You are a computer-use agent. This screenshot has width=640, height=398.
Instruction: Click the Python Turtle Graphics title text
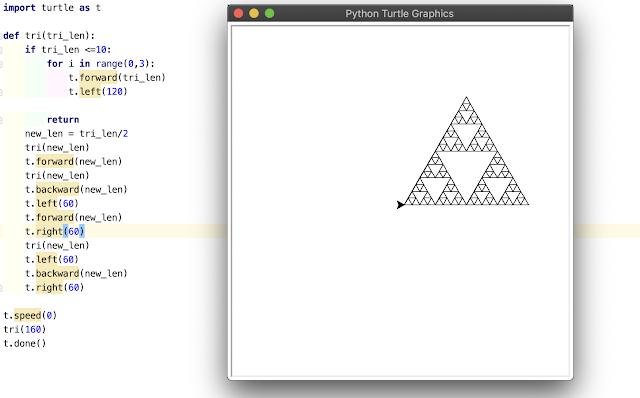point(399,13)
